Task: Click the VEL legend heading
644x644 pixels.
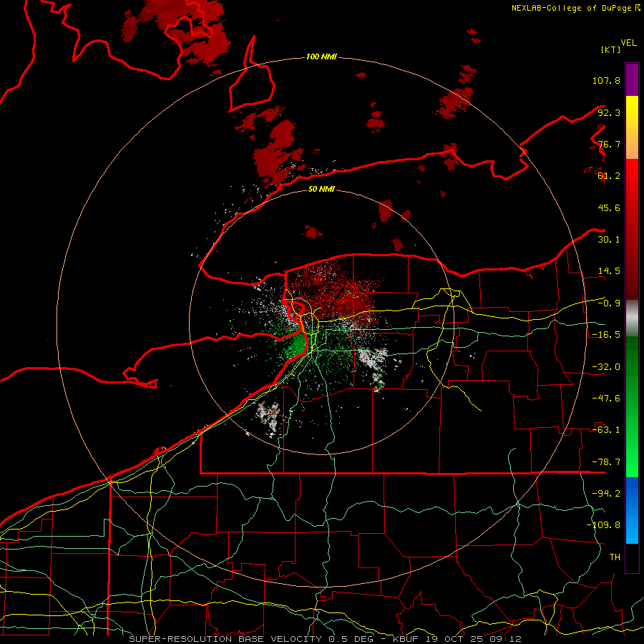Action: coord(628,43)
